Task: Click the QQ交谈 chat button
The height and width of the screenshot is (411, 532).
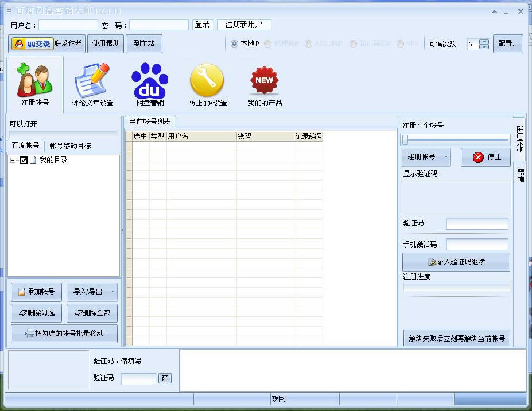Action: pyautogui.click(x=32, y=44)
